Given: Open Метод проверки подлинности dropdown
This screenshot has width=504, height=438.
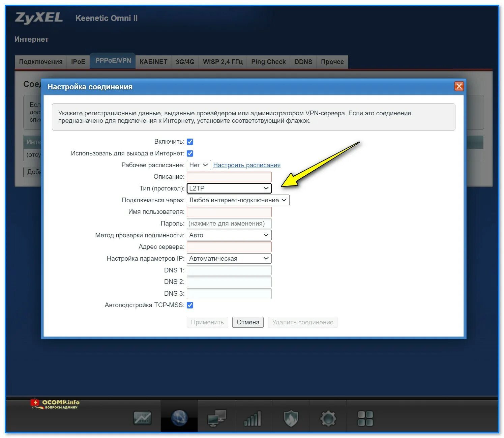Looking at the screenshot, I should 229,235.
